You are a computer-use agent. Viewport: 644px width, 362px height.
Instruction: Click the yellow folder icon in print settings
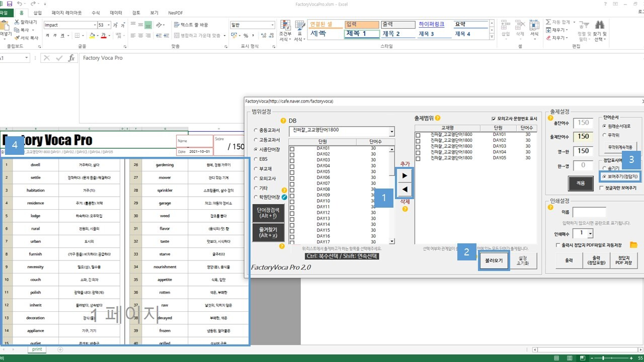(x=633, y=245)
